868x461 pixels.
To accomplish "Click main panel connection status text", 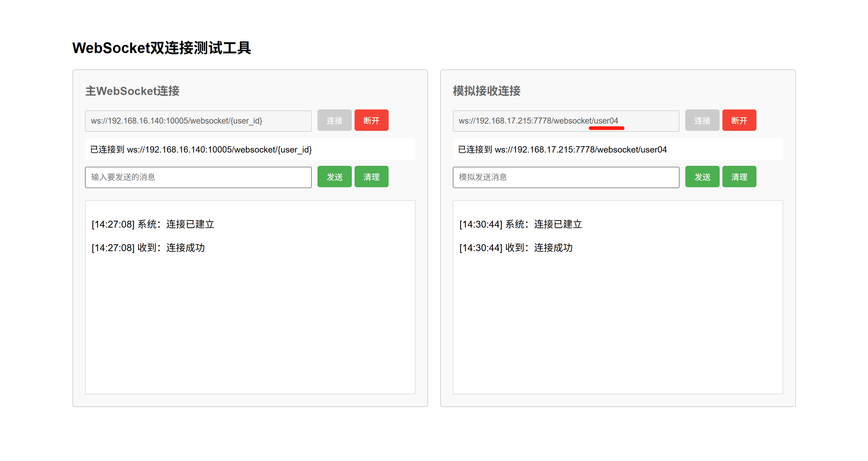I will [201, 149].
